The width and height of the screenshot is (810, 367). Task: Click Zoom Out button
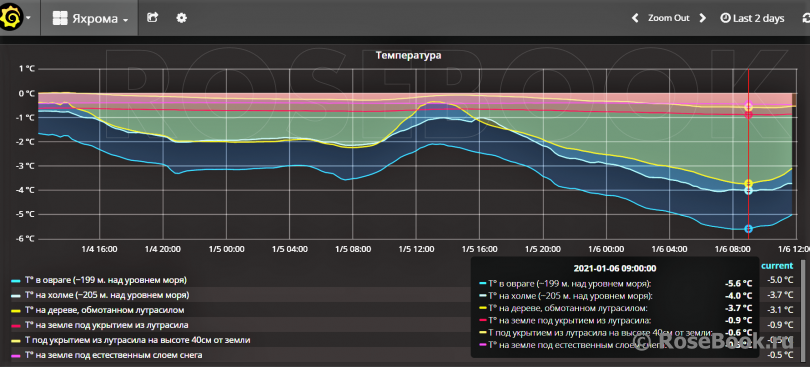tap(668, 18)
